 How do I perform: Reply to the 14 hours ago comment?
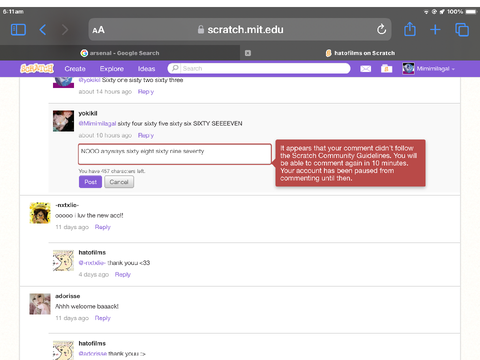coord(146,92)
